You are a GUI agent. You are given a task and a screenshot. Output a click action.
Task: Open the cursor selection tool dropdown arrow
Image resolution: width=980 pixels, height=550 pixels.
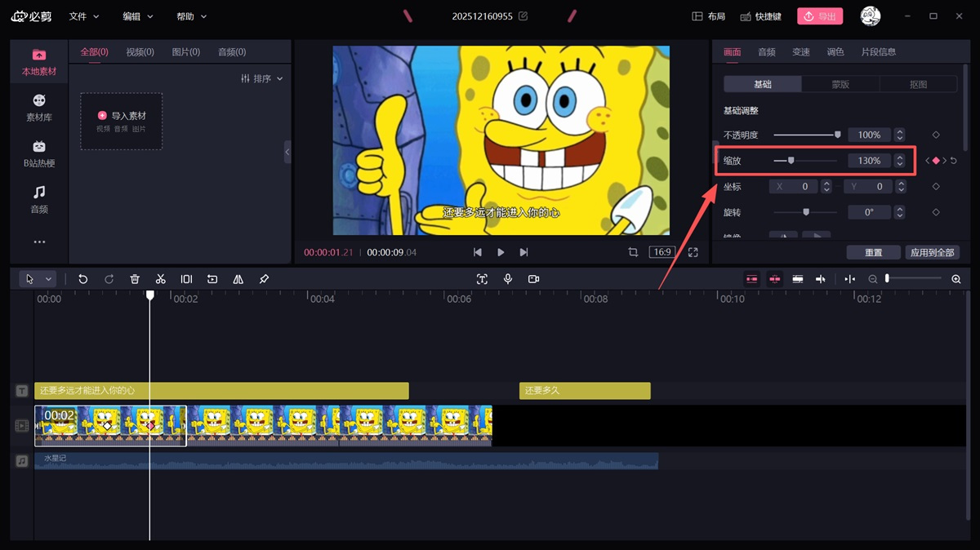(x=48, y=279)
